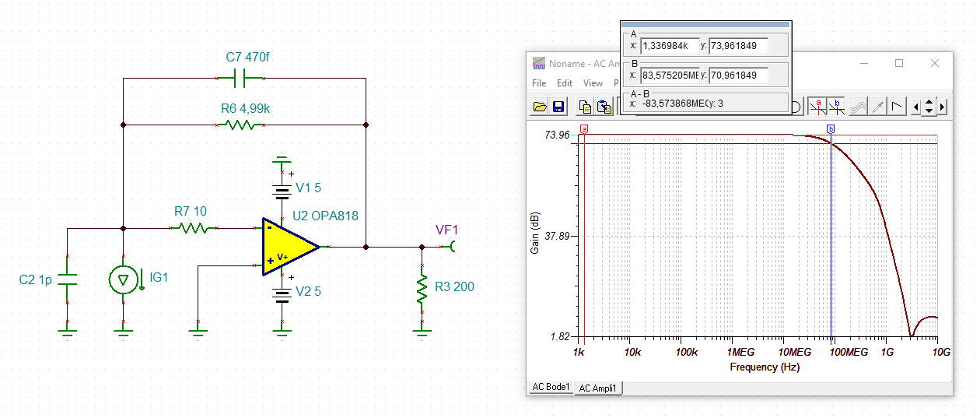
Task: Click the left arrow navigation button
Action: coord(916,107)
